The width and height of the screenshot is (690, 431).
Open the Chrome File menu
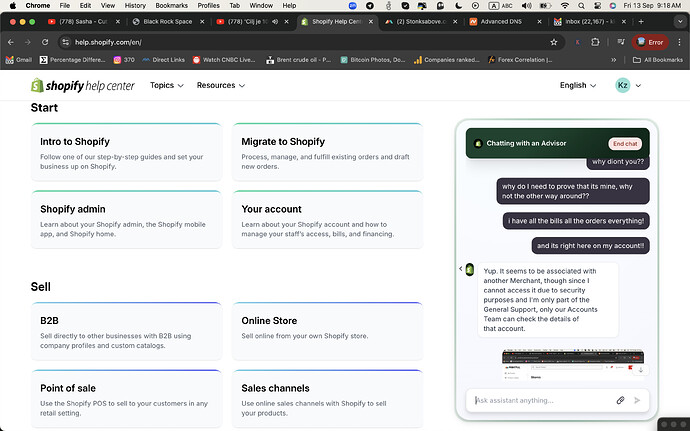tap(65, 6)
